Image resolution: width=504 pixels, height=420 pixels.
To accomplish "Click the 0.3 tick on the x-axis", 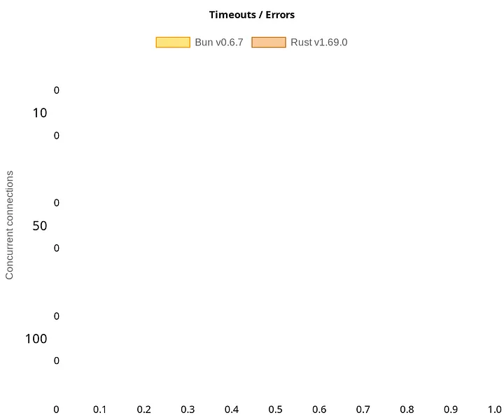I will [x=188, y=409].
